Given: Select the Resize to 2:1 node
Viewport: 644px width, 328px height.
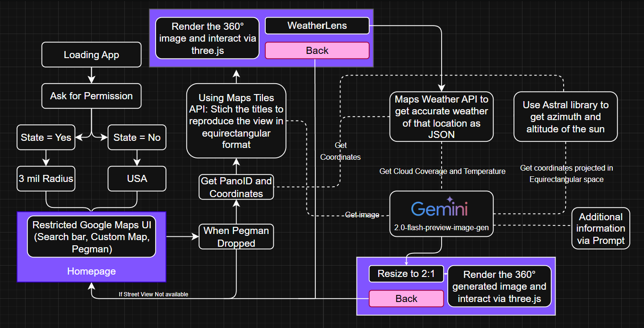Looking at the screenshot, I should [406, 274].
